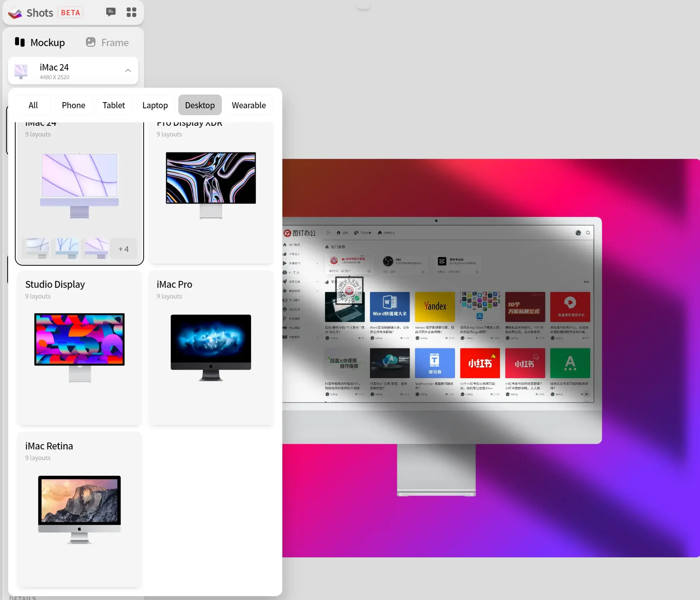Click the Yandex tile in mockup screen
This screenshot has width=700, height=600.
pos(435,307)
